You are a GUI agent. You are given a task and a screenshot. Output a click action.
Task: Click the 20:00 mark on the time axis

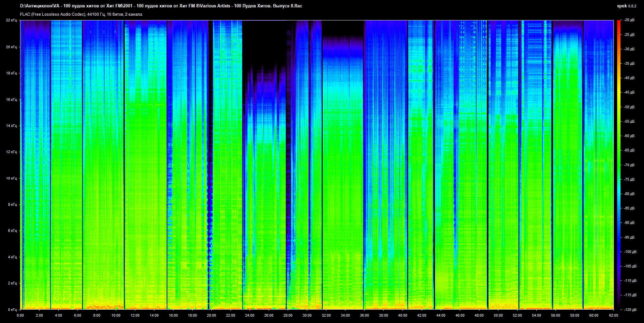point(211,315)
